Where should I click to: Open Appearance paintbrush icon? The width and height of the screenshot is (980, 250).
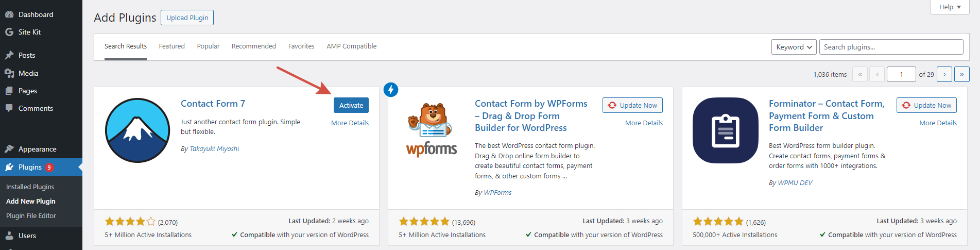pos(9,149)
